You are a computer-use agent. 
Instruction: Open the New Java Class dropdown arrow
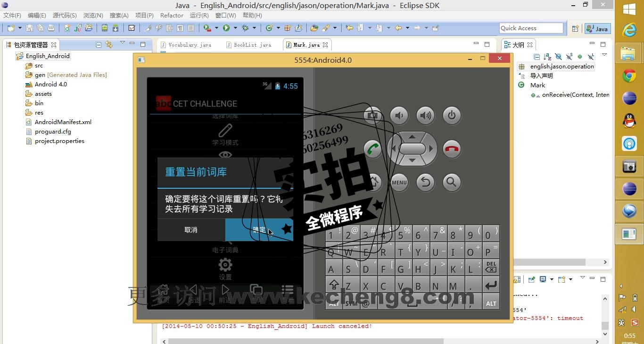coord(278,28)
